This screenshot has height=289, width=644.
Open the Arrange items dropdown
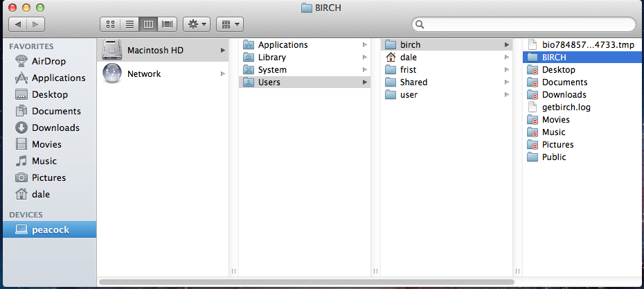coord(229,24)
